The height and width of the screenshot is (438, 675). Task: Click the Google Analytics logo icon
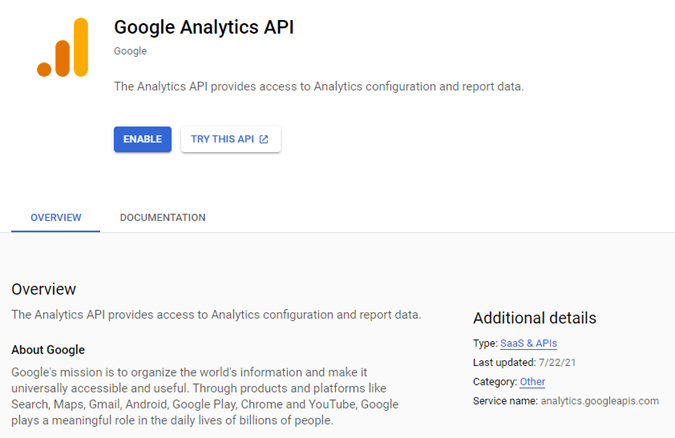(x=63, y=46)
